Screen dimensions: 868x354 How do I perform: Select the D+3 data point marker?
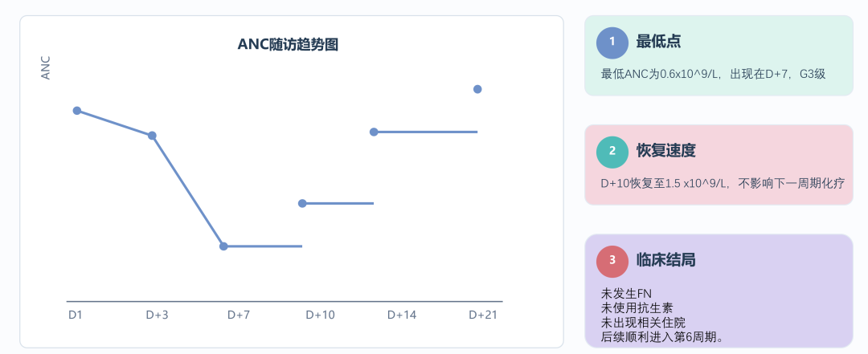pyautogui.click(x=152, y=136)
